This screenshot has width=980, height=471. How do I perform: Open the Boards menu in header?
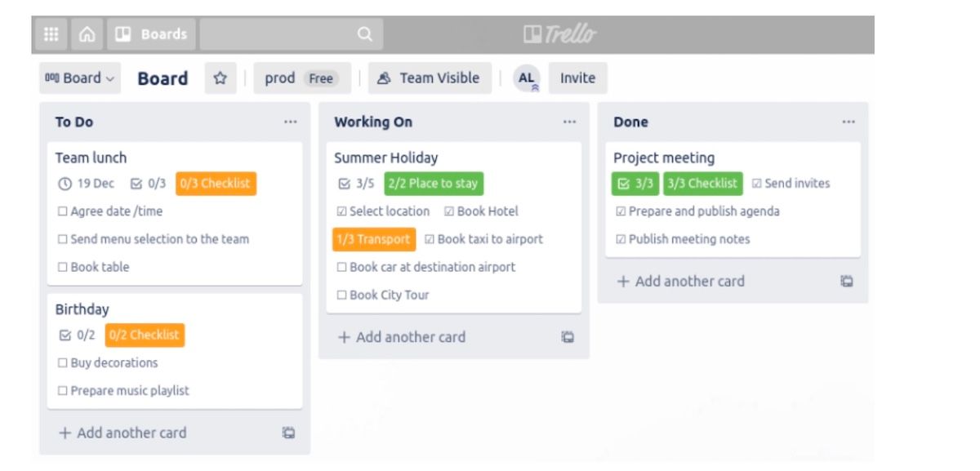tap(152, 34)
